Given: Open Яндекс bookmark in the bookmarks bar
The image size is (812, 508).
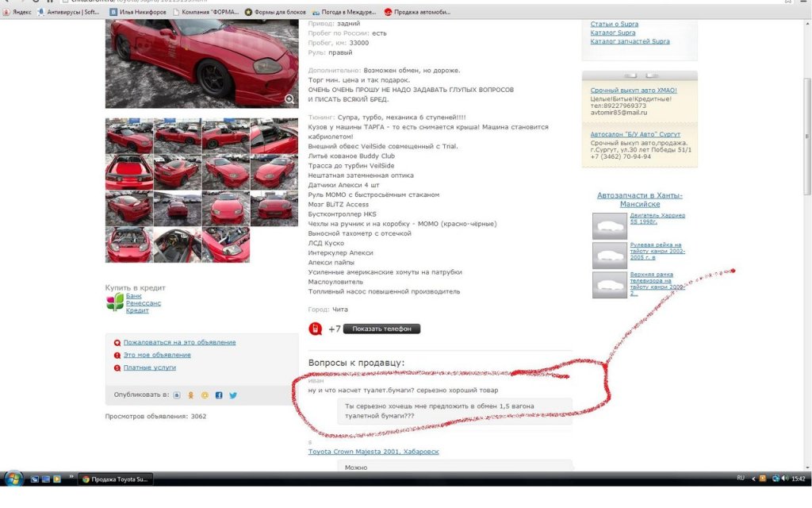Looking at the screenshot, I should click(17, 12).
